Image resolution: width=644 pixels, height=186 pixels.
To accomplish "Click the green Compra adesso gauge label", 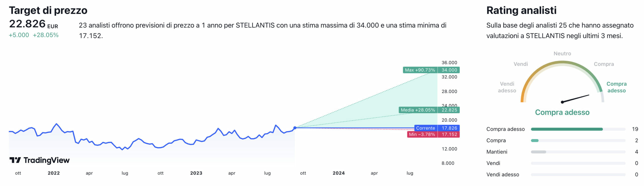I will [616, 87].
